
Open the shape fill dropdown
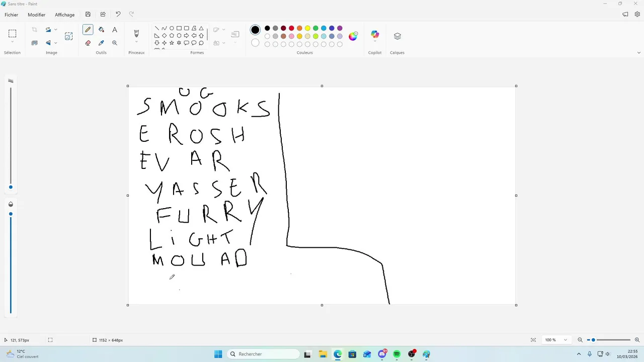point(223,43)
